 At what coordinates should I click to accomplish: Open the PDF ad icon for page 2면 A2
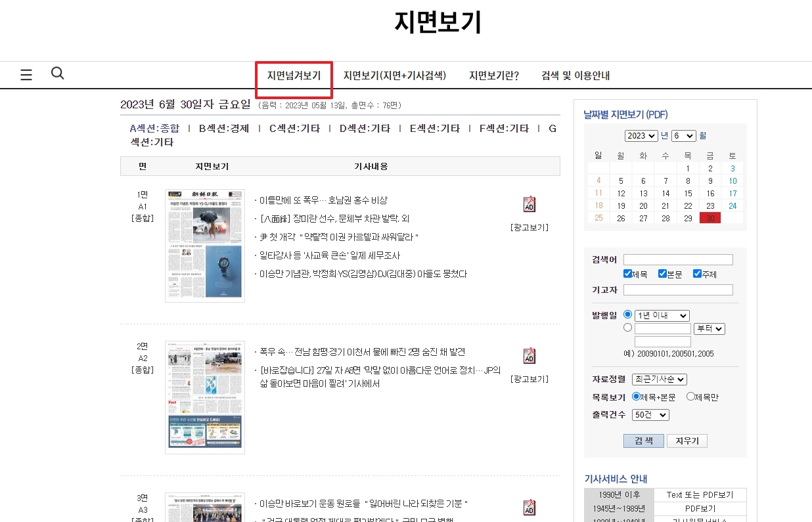529,356
